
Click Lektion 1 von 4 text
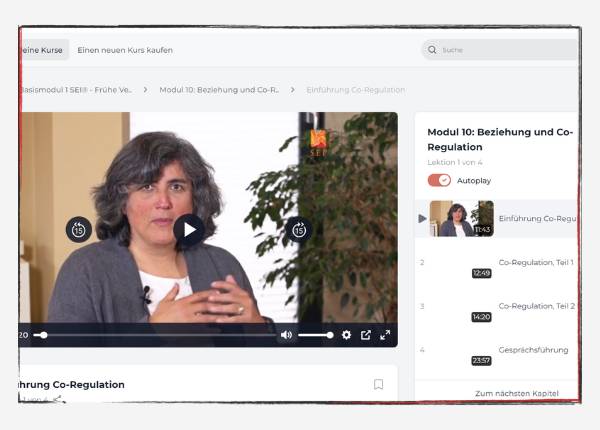(x=455, y=162)
